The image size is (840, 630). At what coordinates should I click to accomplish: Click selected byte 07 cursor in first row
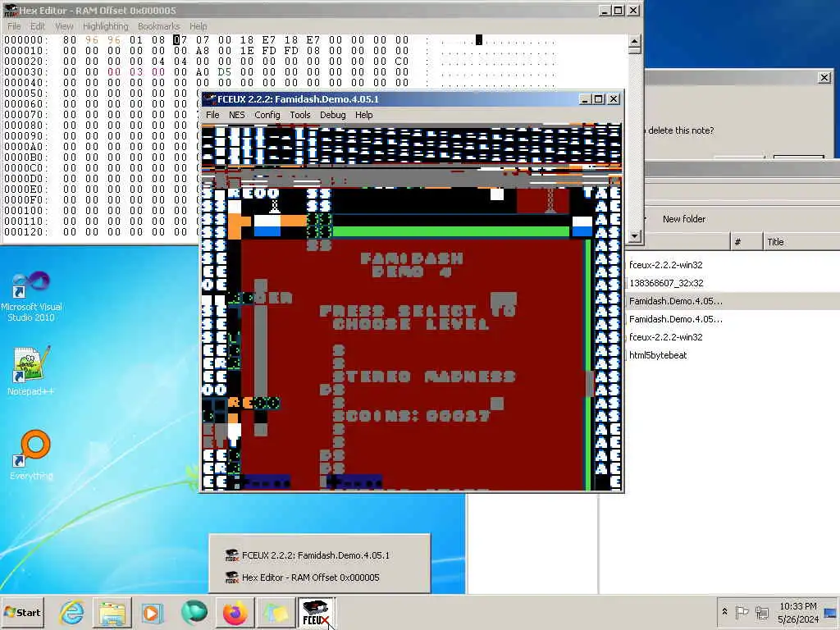[180, 40]
